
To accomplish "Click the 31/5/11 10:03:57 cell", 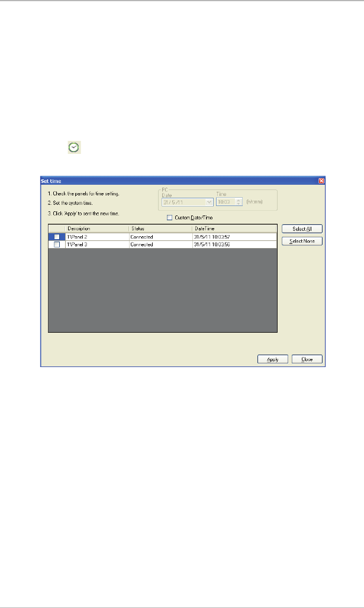I will pos(234,237).
